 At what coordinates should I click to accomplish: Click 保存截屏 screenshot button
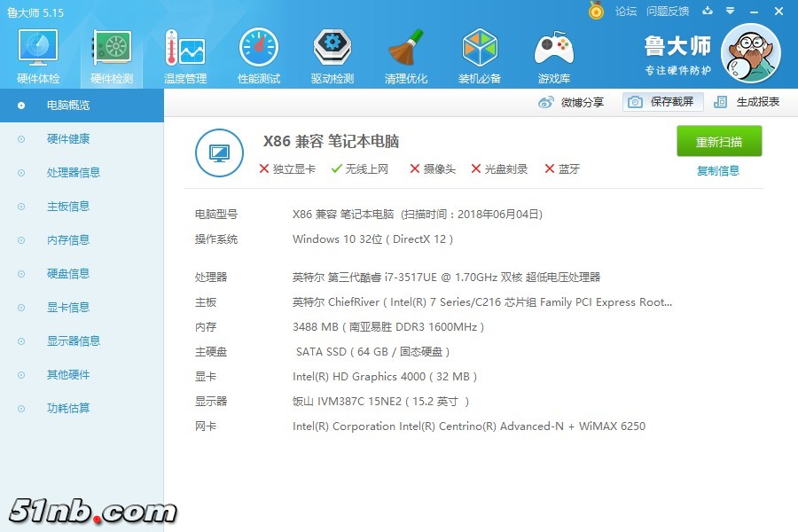coord(662,102)
